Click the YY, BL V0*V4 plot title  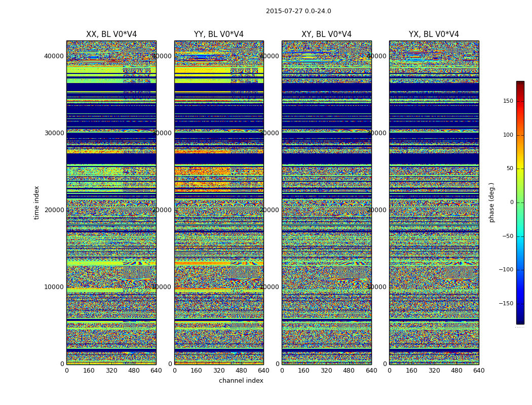(x=219, y=34)
